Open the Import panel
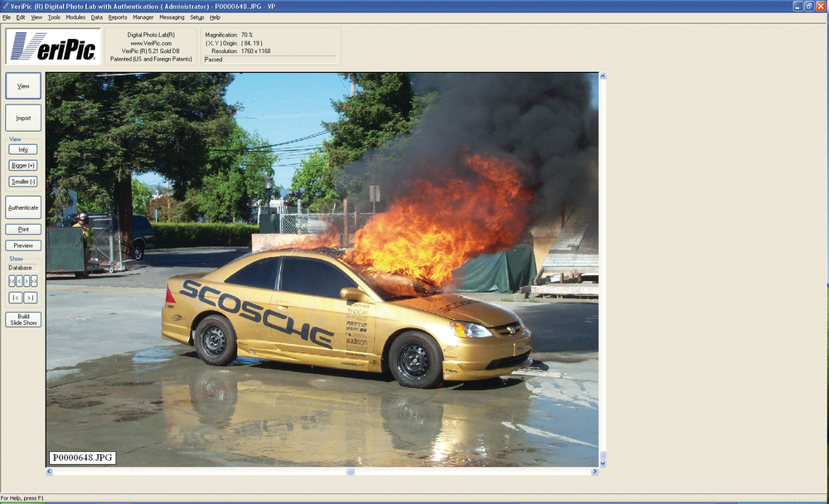The height and width of the screenshot is (504, 829). tap(23, 118)
